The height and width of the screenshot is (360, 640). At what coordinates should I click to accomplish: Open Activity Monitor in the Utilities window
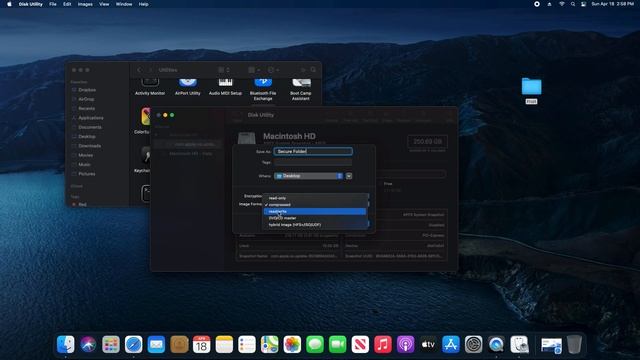click(x=150, y=88)
